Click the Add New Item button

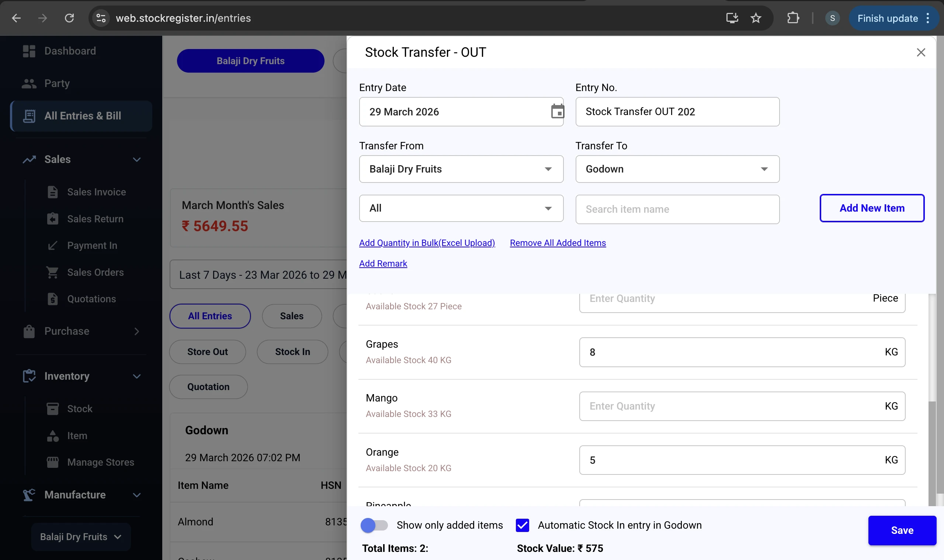point(871,208)
